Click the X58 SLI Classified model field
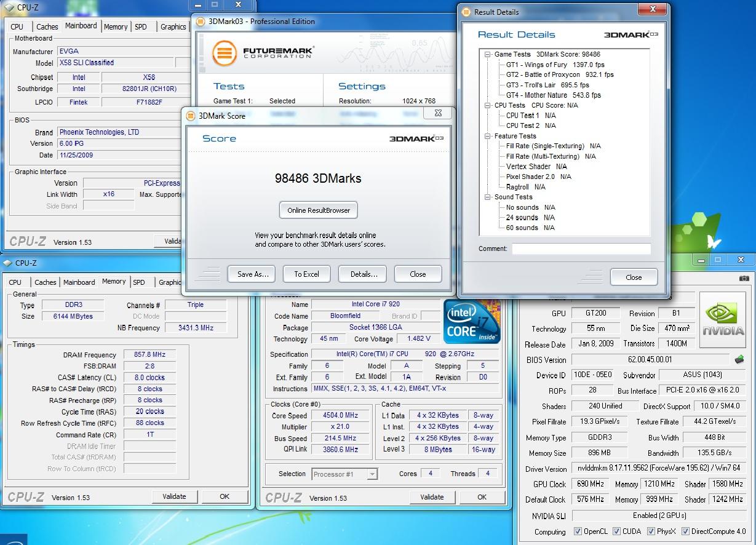 [x=116, y=63]
